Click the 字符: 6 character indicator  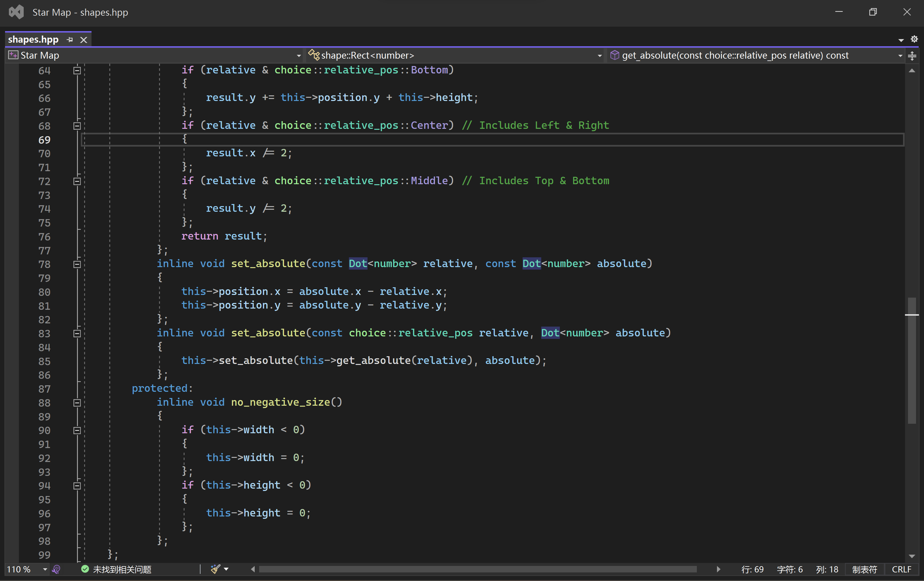click(x=790, y=569)
